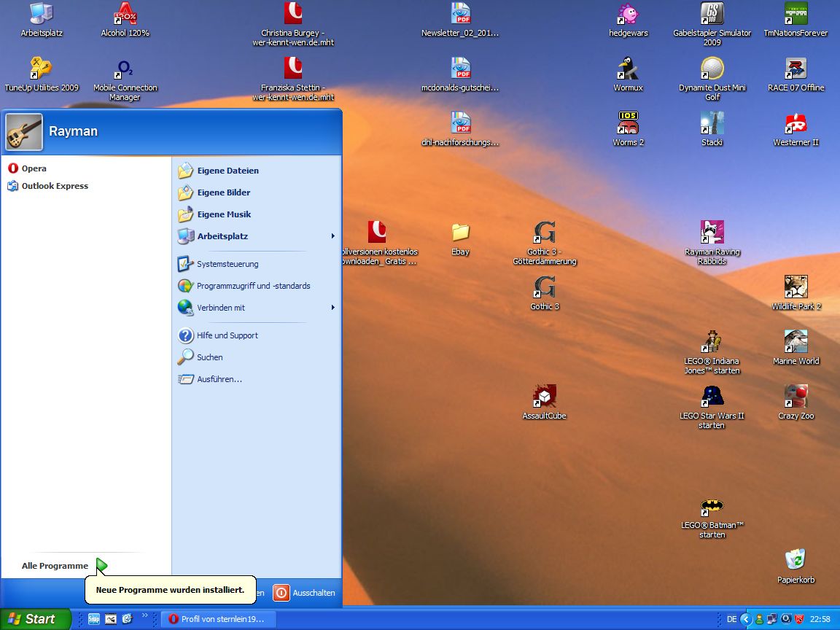The image size is (840, 630).
Task: Open the mcdonalds-gutschei PDF file
Action: pos(460,75)
